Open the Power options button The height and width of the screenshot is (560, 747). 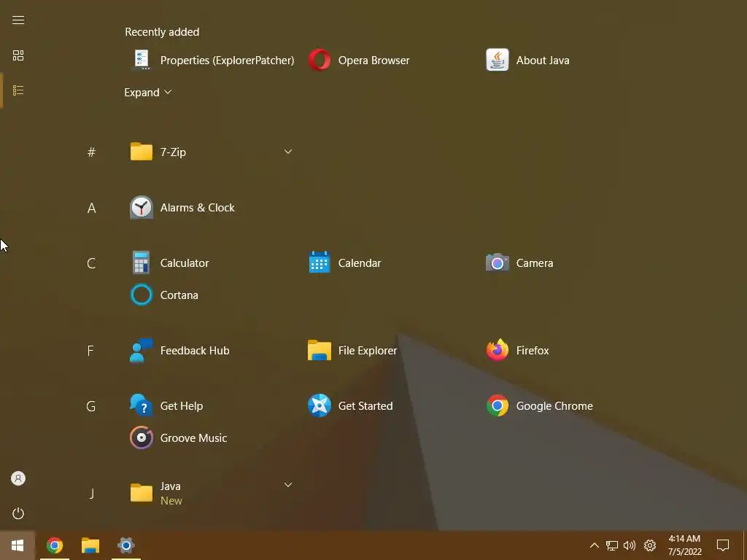click(x=18, y=513)
